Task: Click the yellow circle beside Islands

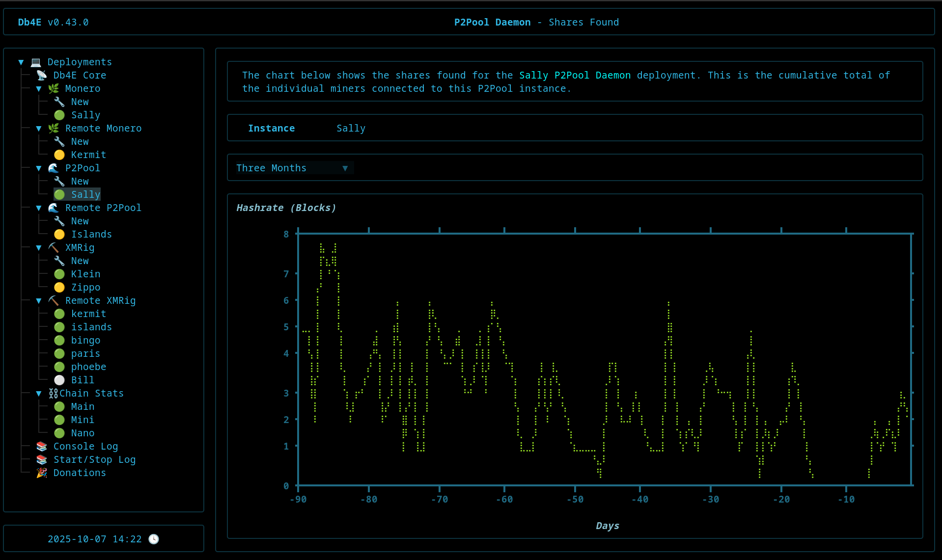Action: click(x=59, y=234)
